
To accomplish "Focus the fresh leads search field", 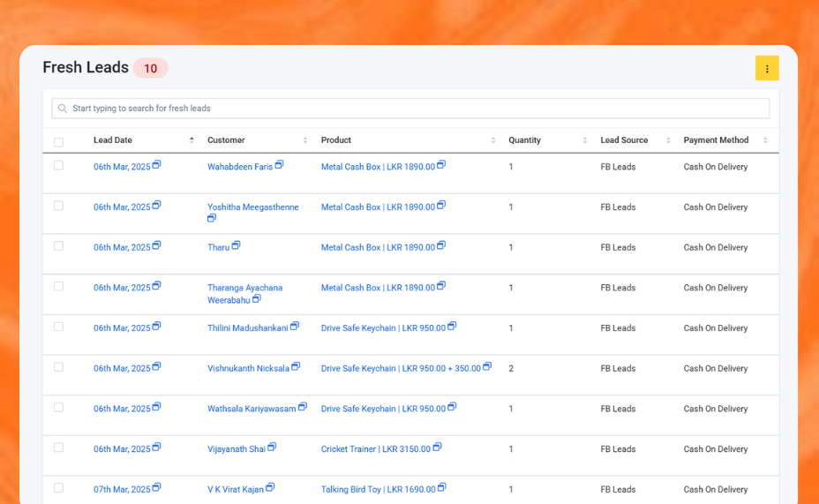I will tap(410, 109).
